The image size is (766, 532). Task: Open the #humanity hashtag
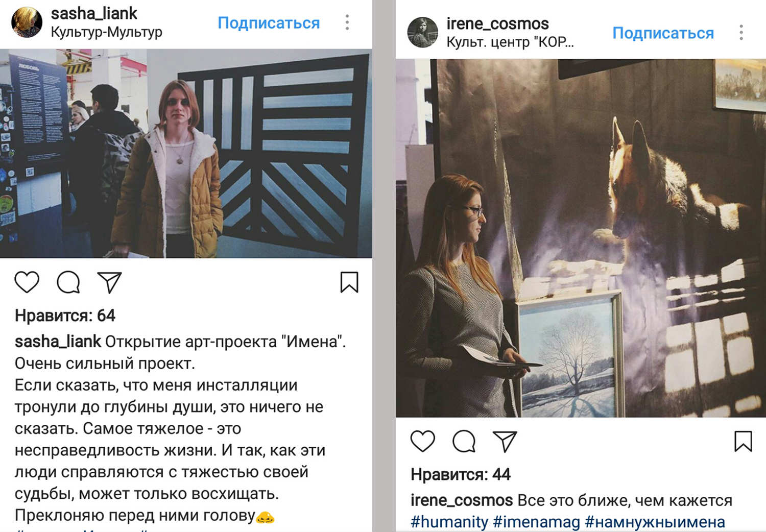tap(449, 522)
